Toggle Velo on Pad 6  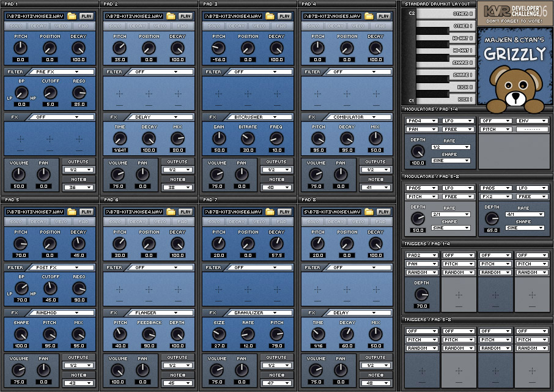click(x=160, y=221)
